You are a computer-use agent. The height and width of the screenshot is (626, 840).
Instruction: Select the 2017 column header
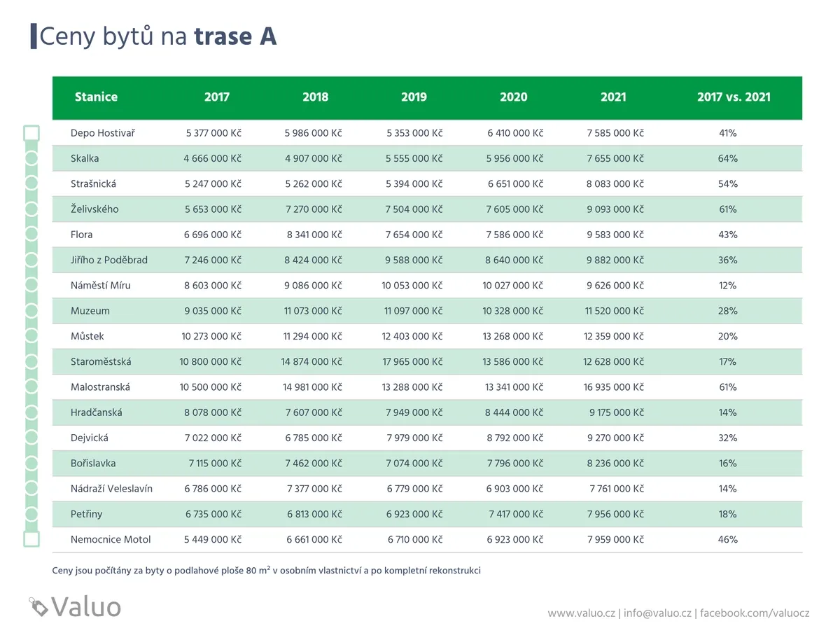[x=217, y=97]
